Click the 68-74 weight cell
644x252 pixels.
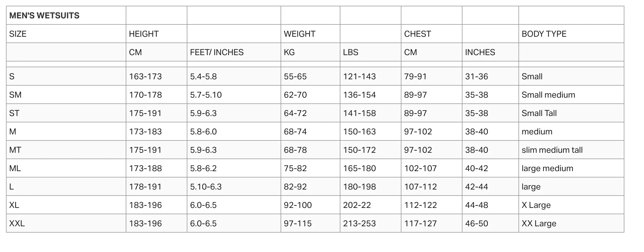coord(310,131)
